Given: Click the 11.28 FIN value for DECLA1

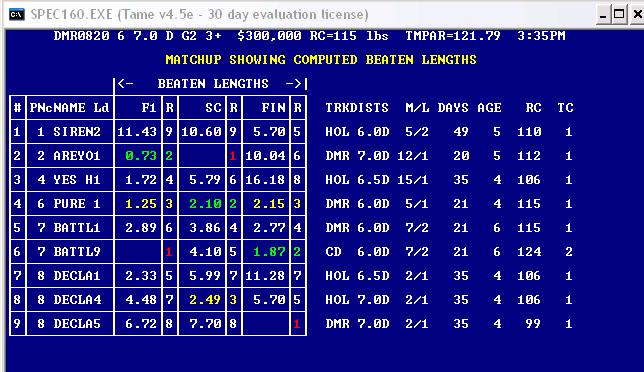Looking at the screenshot, I should (x=265, y=276).
